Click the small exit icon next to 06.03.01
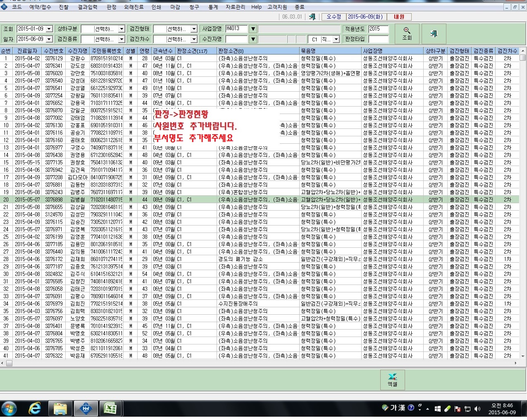 [x=312, y=17]
